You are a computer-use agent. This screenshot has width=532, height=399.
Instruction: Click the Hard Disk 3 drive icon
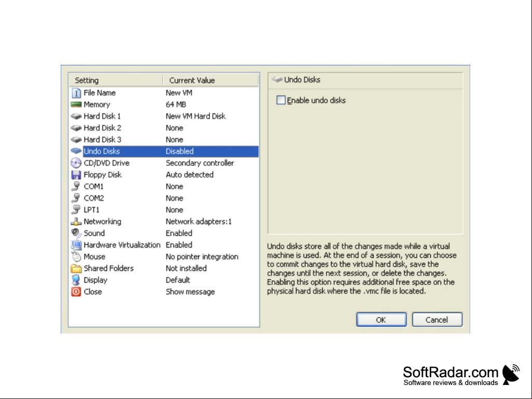point(76,140)
